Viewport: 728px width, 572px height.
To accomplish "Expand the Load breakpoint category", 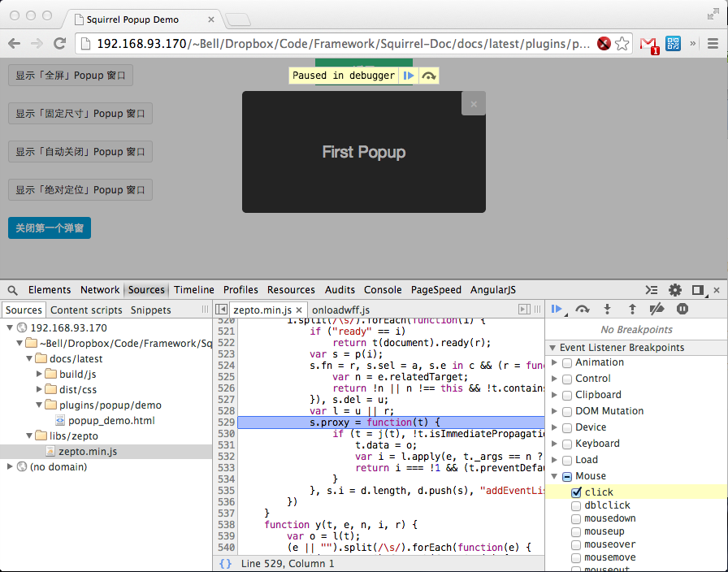I will (554, 460).
